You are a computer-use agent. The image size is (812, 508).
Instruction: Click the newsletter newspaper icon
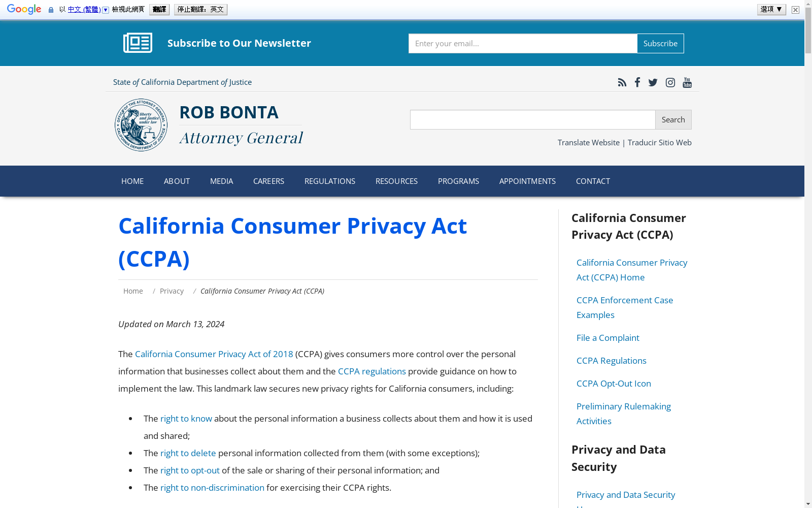click(138, 43)
